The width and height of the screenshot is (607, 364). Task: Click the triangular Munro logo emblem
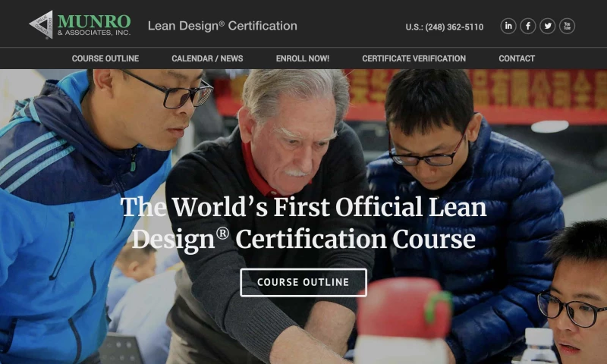tap(42, 25)
